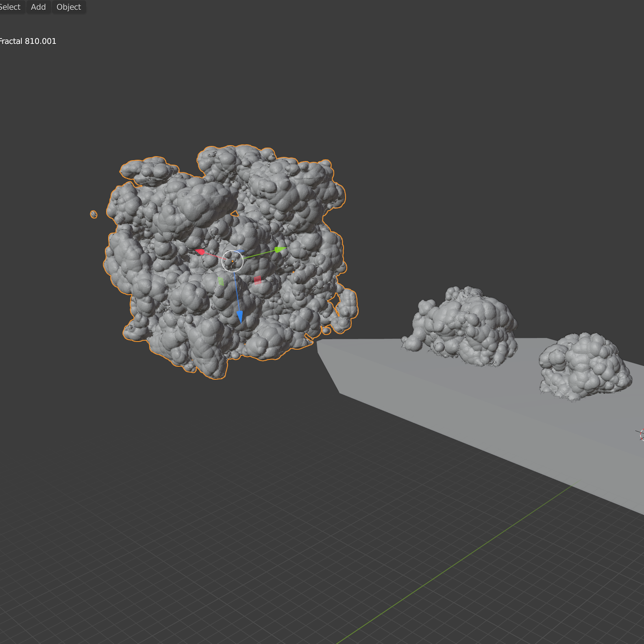Open the Select menu

(x=10, y=7)
